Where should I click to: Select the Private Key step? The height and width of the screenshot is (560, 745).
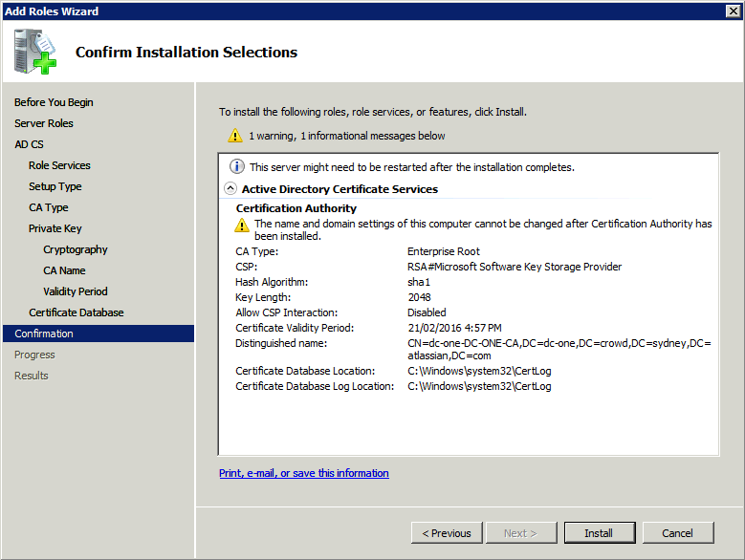tap(55, 228)
